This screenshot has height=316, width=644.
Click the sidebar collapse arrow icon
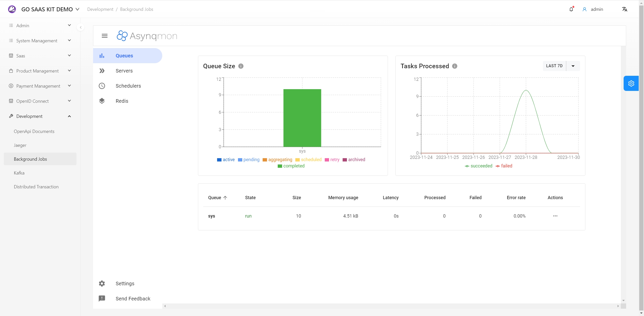point(80,27)
